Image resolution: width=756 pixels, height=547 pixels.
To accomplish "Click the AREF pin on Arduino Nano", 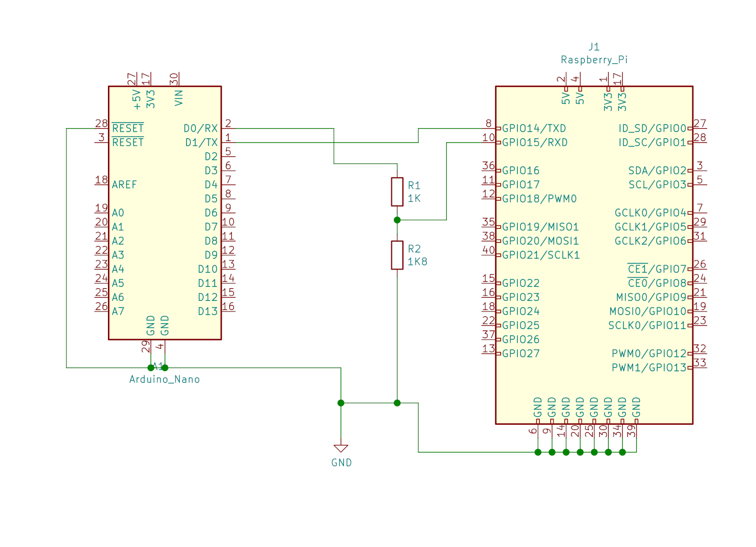I will [124, 184].
